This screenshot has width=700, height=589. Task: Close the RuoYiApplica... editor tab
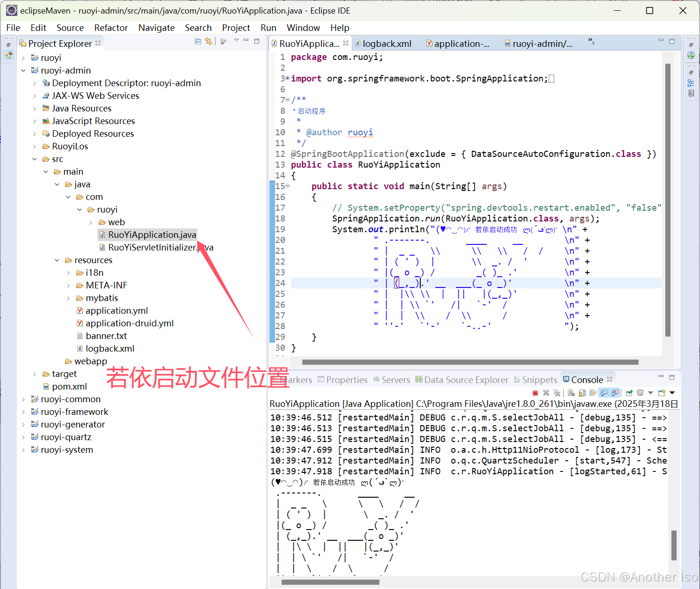[346, 43]
